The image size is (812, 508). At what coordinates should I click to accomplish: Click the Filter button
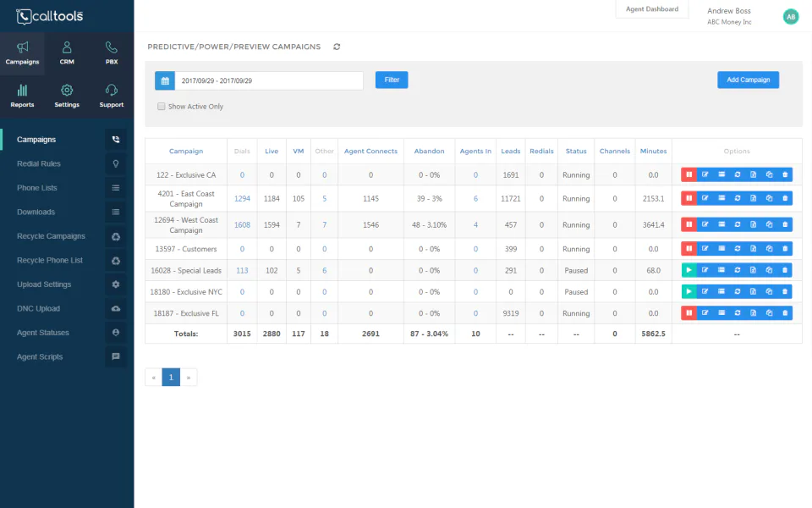[392, 80]
